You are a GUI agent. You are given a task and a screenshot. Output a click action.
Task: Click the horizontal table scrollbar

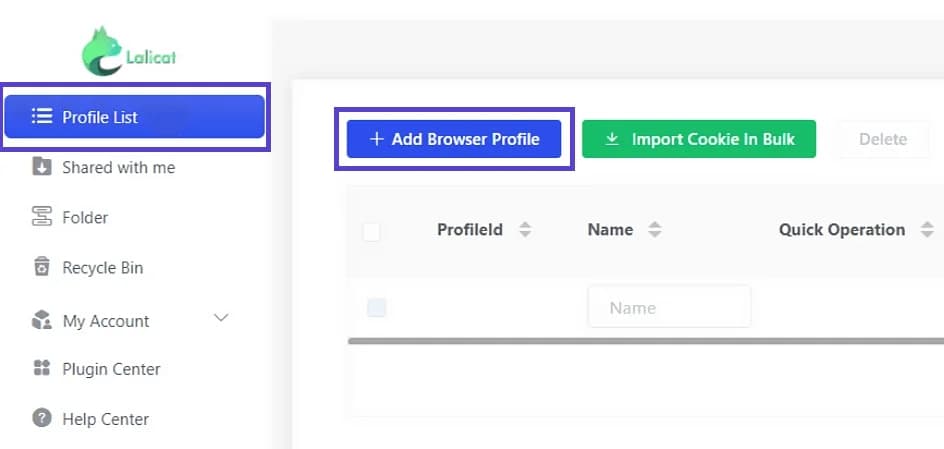click(645, 341)
